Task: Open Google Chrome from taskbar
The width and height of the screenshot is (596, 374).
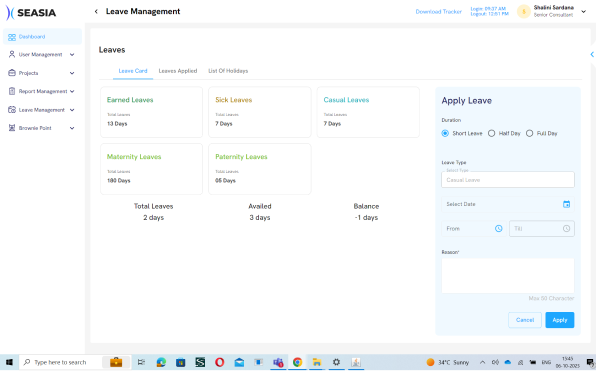Action: pyautogui.click(x=298, y=362)
